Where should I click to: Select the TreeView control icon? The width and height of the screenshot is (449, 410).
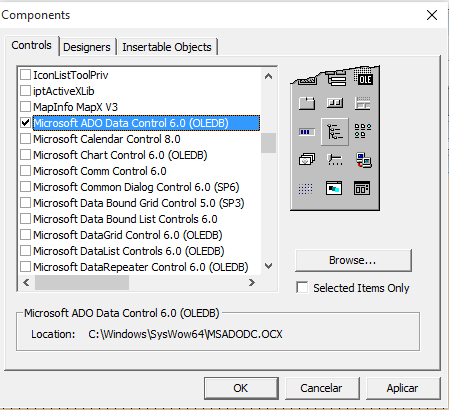[x=335, y=132]
